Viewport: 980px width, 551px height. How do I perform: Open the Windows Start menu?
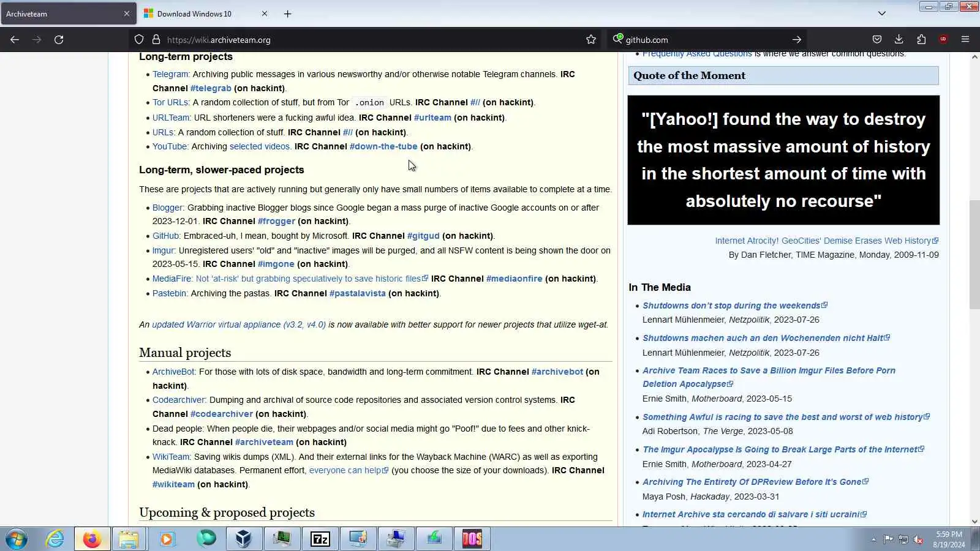pos(17,539)
